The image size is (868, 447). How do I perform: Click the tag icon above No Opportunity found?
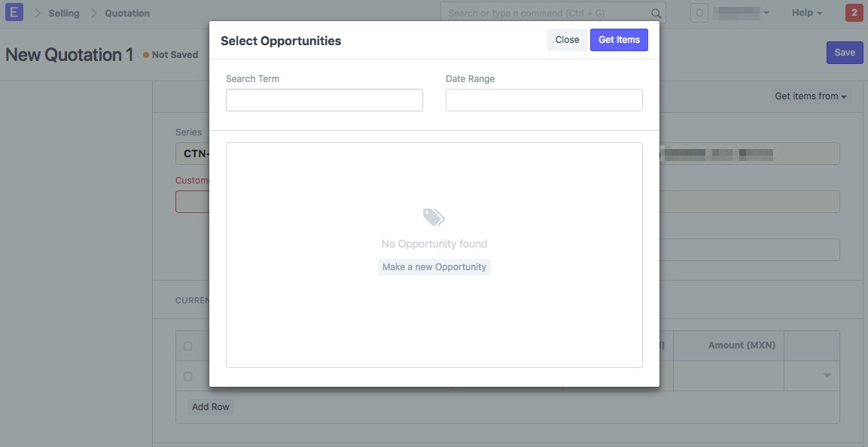pyautogui.click(x=434, y=217)
